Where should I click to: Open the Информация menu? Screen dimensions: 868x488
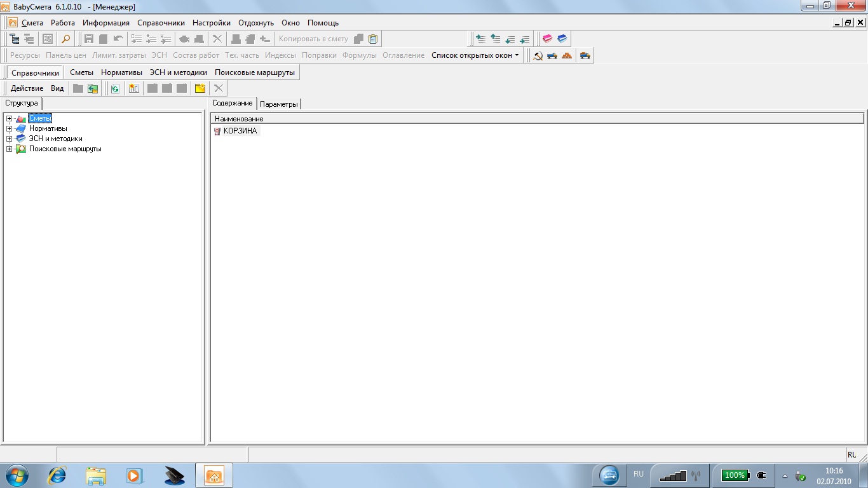click(x=106, y=23)
